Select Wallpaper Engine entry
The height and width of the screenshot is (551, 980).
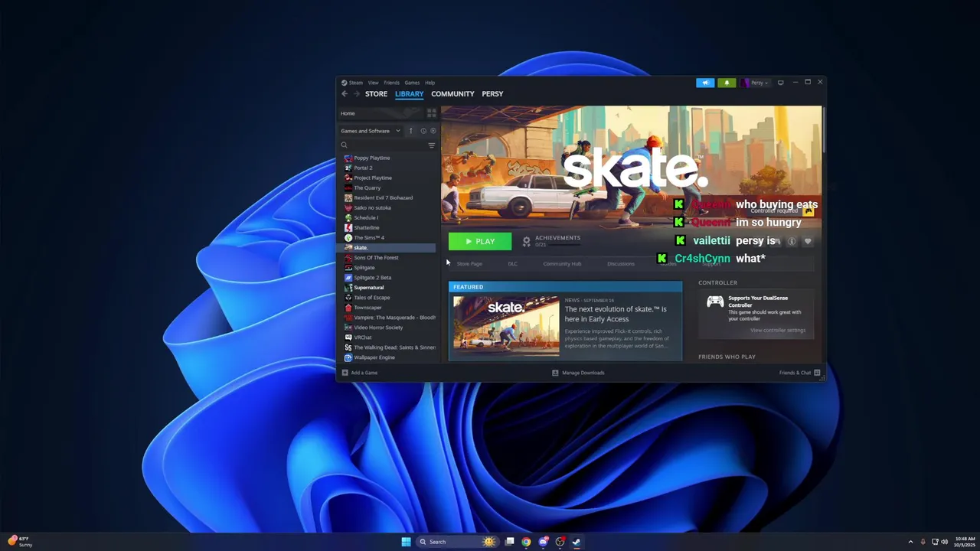(390, 357)
